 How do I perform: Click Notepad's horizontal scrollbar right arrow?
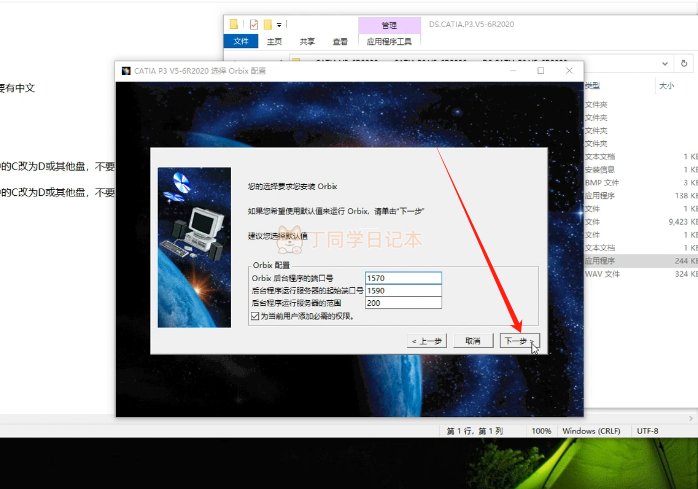(690, 419)
